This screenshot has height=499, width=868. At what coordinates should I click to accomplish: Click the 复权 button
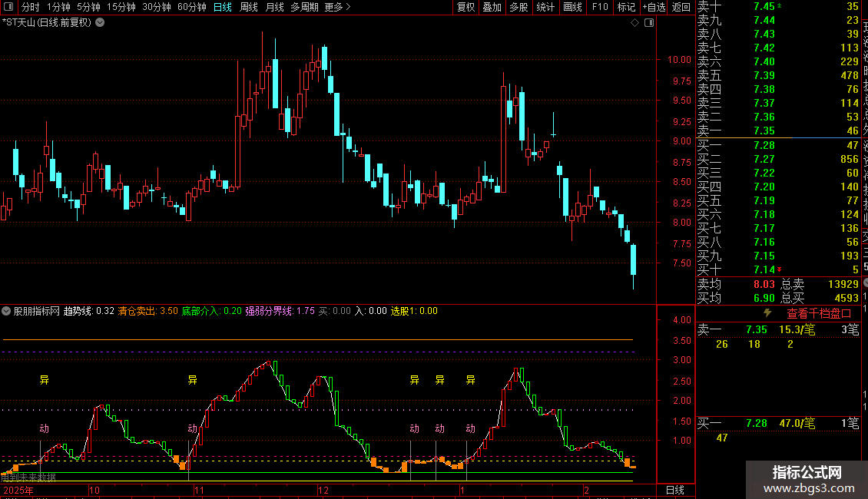pos(465,7)
